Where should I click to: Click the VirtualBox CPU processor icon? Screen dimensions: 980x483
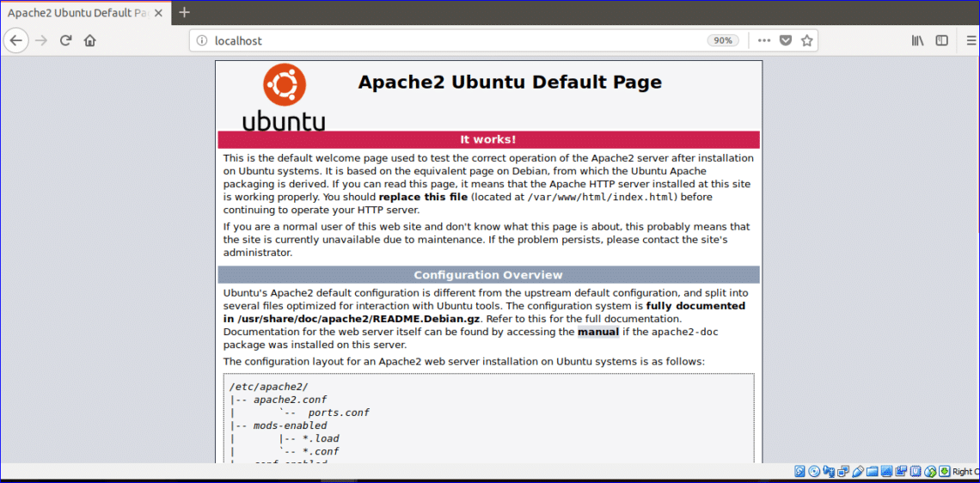pyautogui.click(x=916, y=471)
